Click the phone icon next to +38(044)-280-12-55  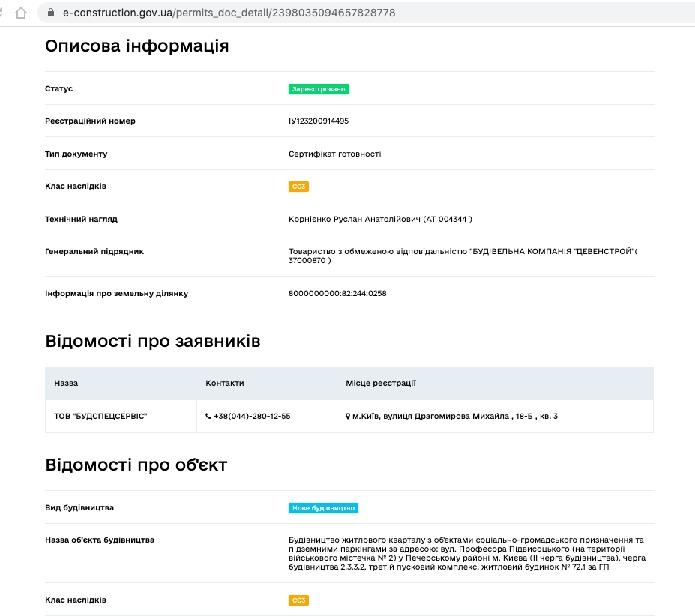click(x=208, y=416)
